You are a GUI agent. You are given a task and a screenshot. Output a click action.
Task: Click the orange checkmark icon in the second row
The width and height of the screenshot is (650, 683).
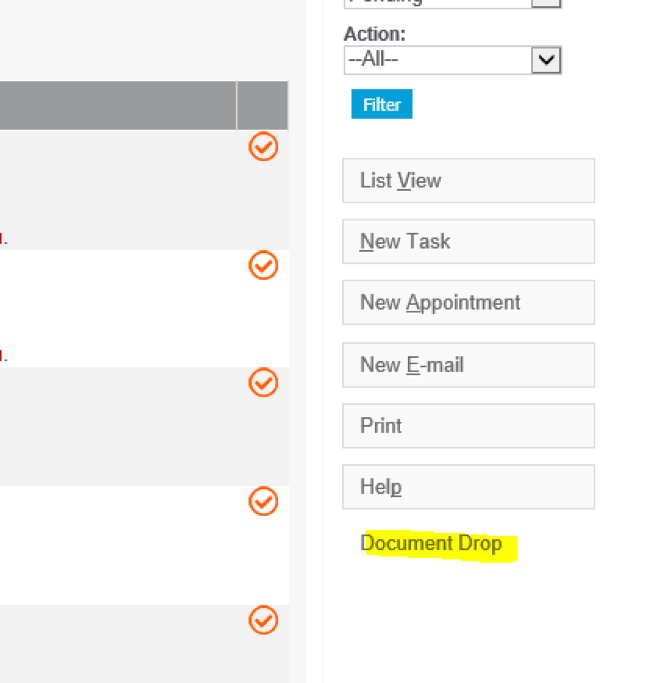click(x=263, y=265)
